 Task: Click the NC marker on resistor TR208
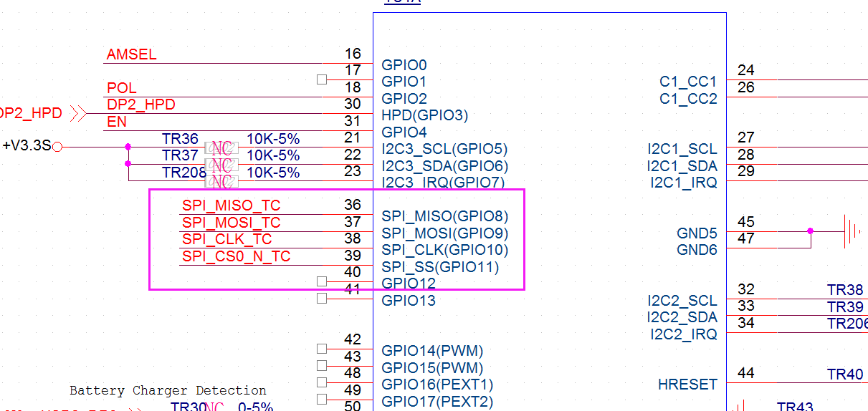221,181
